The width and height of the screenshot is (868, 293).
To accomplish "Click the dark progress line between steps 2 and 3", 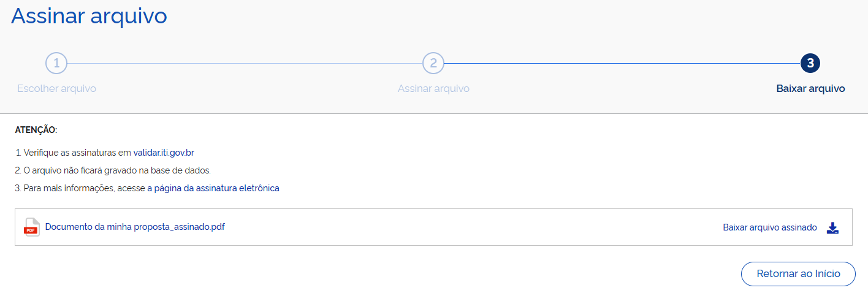I will [622, 63].
